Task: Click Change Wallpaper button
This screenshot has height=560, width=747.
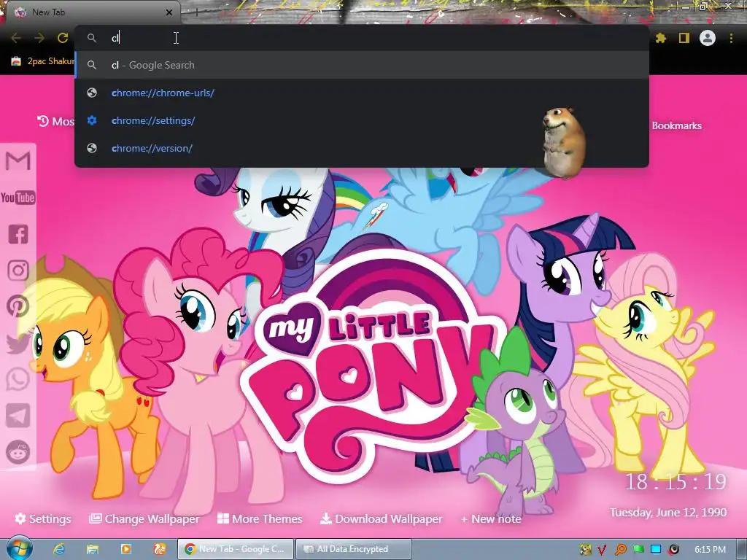Action: pyautogui.click(x=144, y=518)
